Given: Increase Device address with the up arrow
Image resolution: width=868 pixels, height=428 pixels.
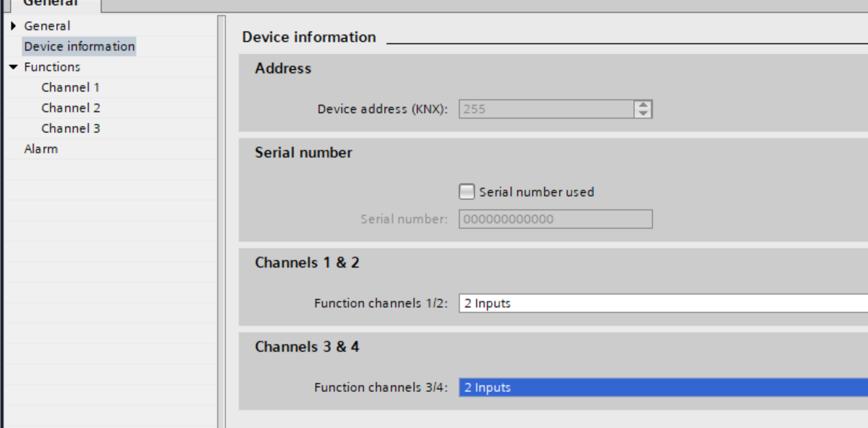Looking at the screenshot, I should pos(643,105).
